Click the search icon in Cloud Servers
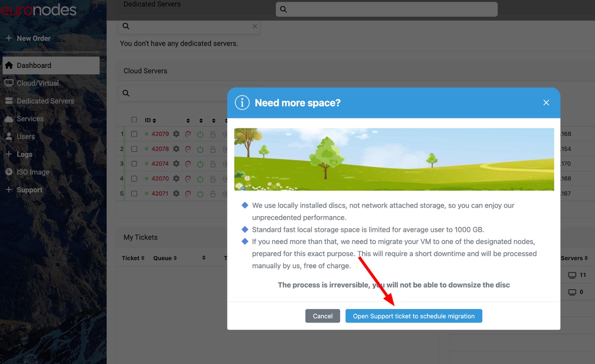Image resolution: width=595 pixels, height=364 pixels. (x=126, y=93)
